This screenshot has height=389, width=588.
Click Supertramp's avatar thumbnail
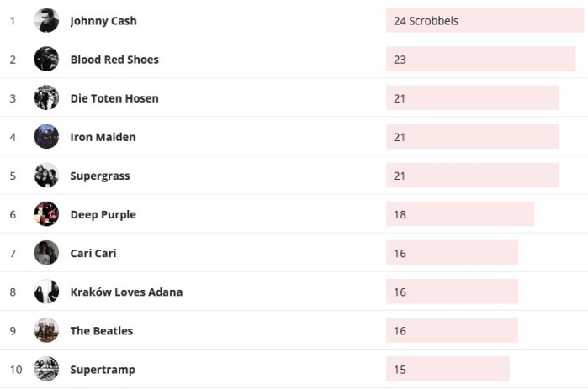(46, 369)
